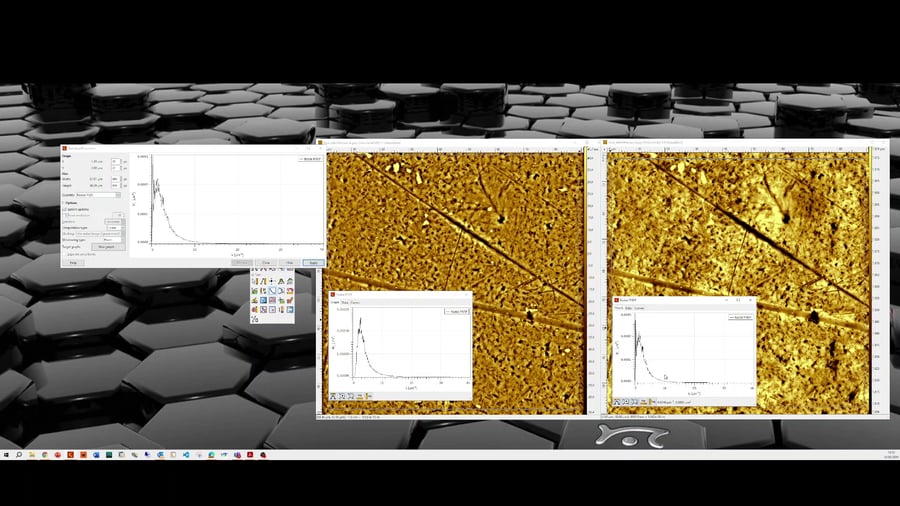Click the blue arrow icon in toolbox
This screenshot has height=506, width=900.
click(x=290, y=309)
